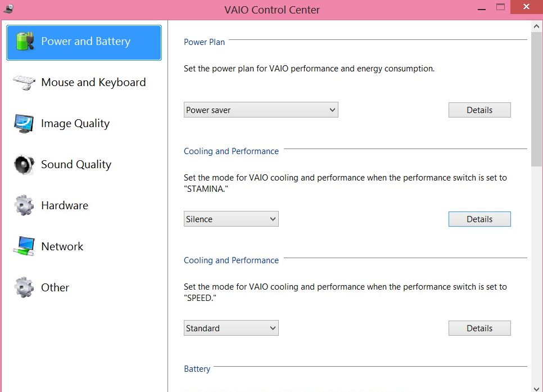This screenshot has height=392, width=543.
Task: Select the Other category label
Action: [x=55, y=287]
